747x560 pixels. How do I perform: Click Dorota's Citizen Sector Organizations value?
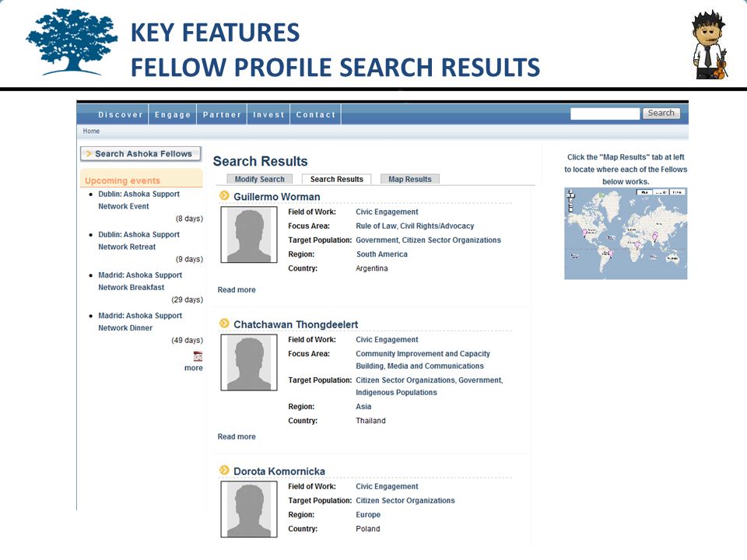[x=405, y=500]
